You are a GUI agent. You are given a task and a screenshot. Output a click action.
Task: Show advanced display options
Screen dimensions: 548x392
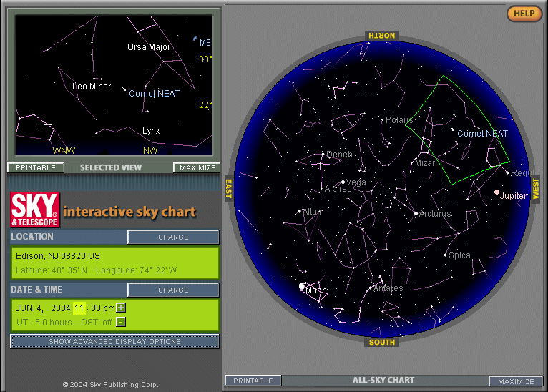click(114, 342)
